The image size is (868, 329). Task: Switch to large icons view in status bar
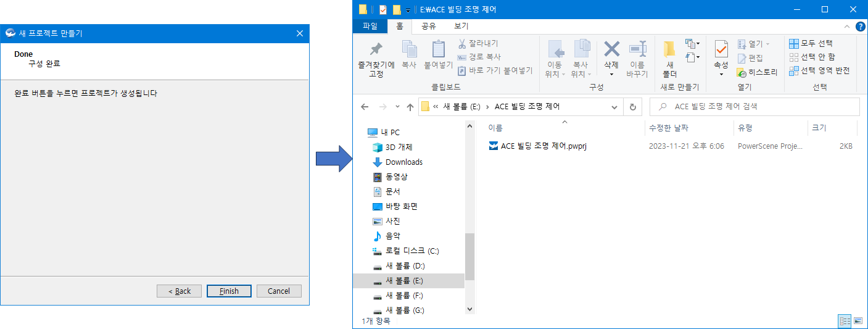[x=858, y=321]
